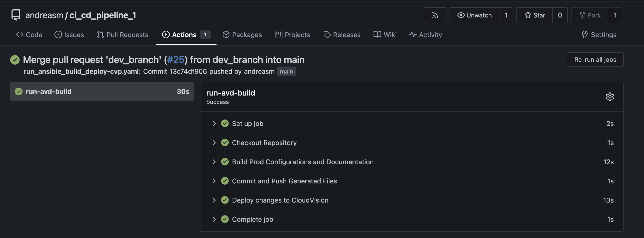Screen dimensions: 644x238
Task: Open pull request #25 link
Action: coord(176,60)
